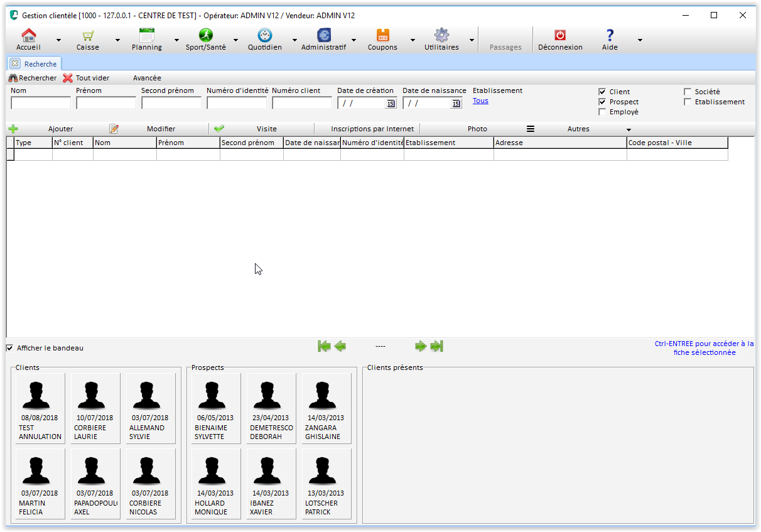Click the Tous établissement link
This screenshot has width=761, height=532.
[x=480, y=100]
